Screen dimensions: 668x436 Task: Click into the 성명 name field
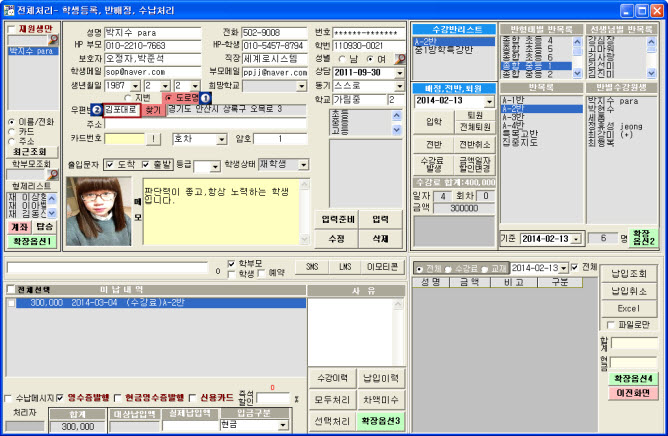(153, 33)
